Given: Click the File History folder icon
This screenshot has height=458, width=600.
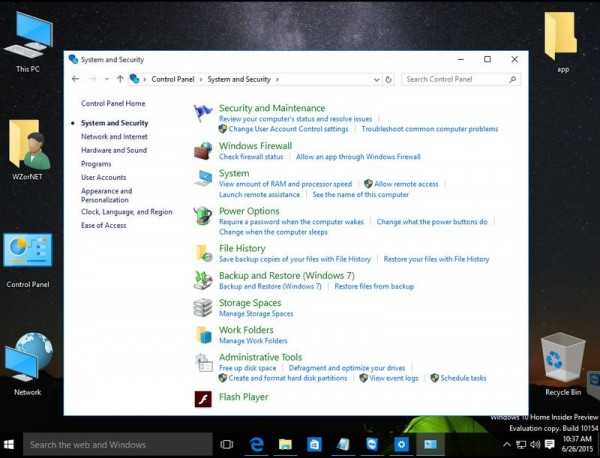Looking at the screenshot, I should pyautogui.click(x=203, y=253).
